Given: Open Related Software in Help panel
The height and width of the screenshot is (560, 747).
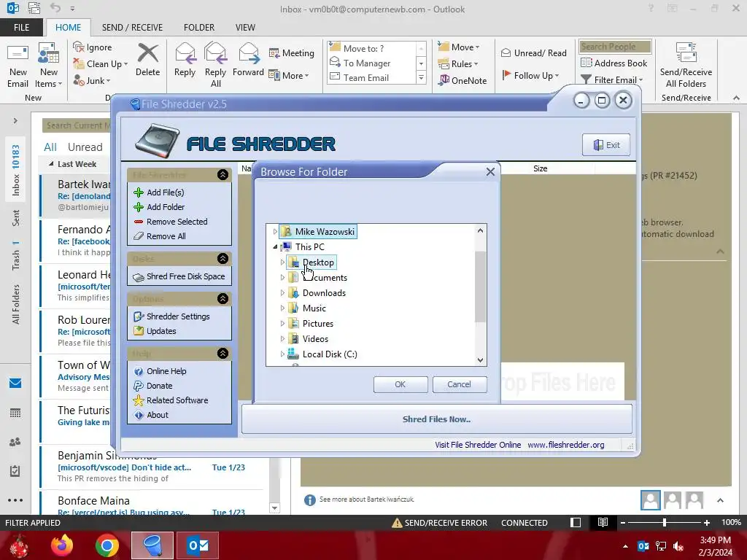Looking at the screenshot, I should click(171, 400).
